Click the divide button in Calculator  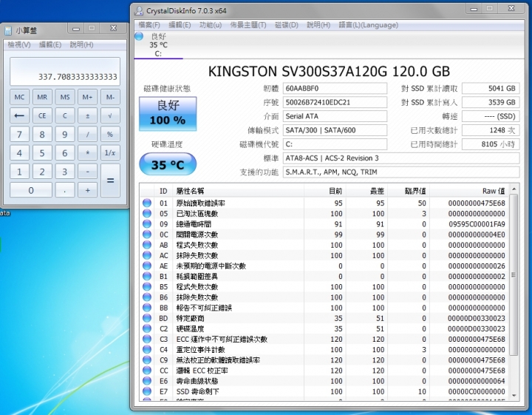[87, 135]
